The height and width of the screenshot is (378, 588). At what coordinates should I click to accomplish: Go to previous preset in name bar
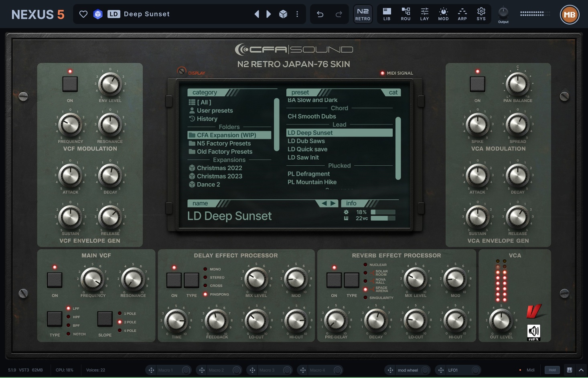(x=324, y=203)
